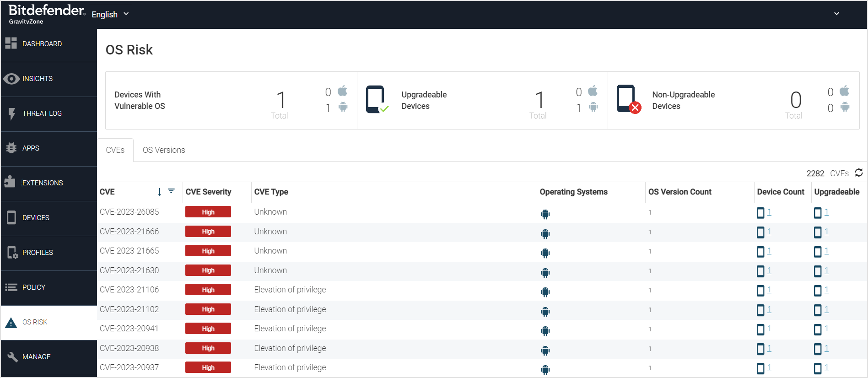Viewport: 868px width, 378px height.
Task: Click Android icon for CVE-2023-26085
Action: [545, 214]
